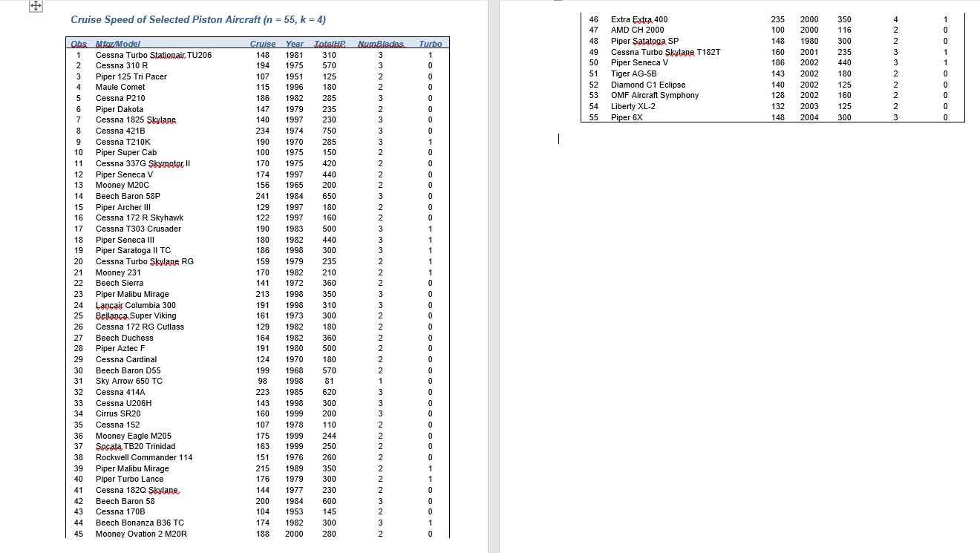This screenshot has width=980, height=553.
Task: Select "Beech Bonanza B36 TC"
Action: (x=140, y=523)
